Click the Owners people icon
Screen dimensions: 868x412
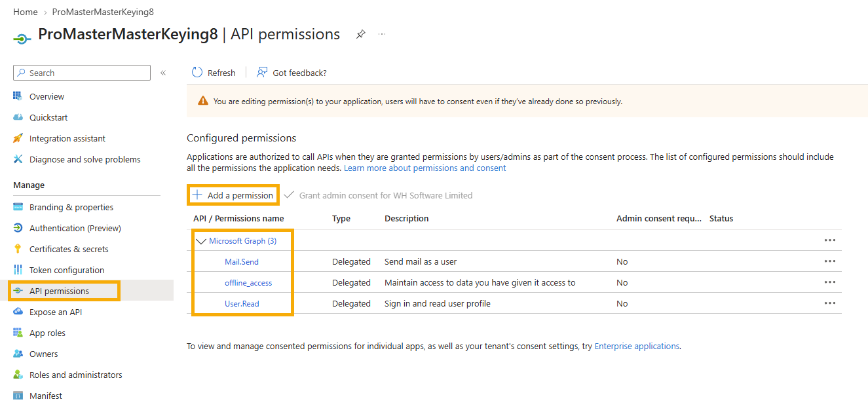point(18,354)
